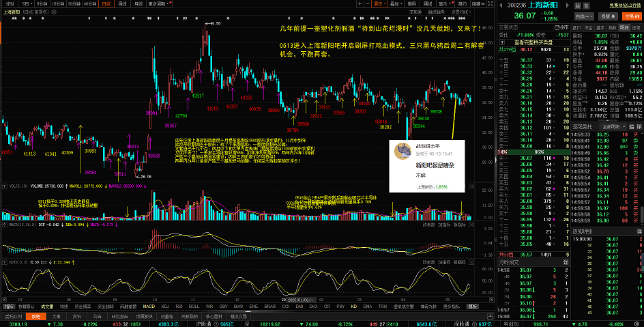This screenshot has width=644, height=327.
Task: Open the 免费体验L2行情 link
Action: pyautogui.click(x=626, y=5)
